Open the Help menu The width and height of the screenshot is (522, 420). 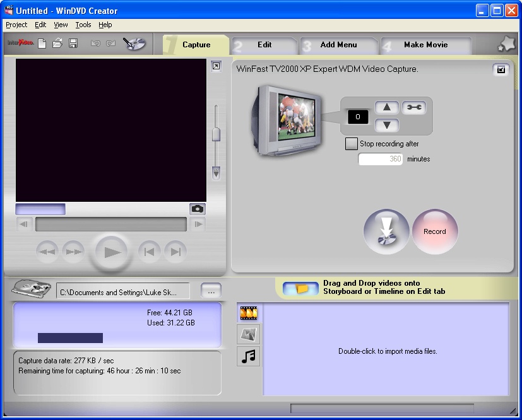click(105, 25)
